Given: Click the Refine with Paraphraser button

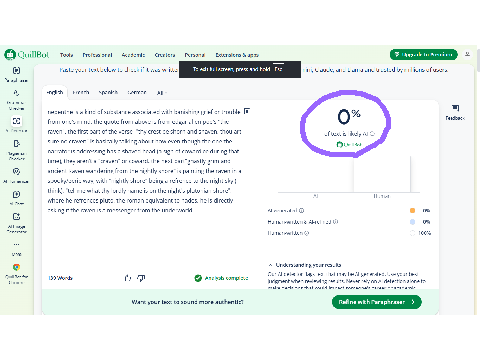Looking at the screenshot, I should (x=377, y=302).
